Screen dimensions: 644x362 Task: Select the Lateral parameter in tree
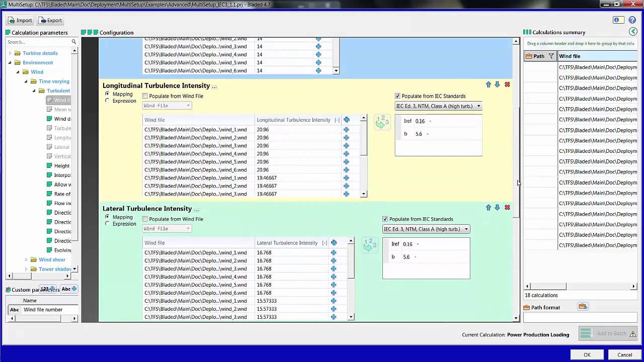(61, 147)
